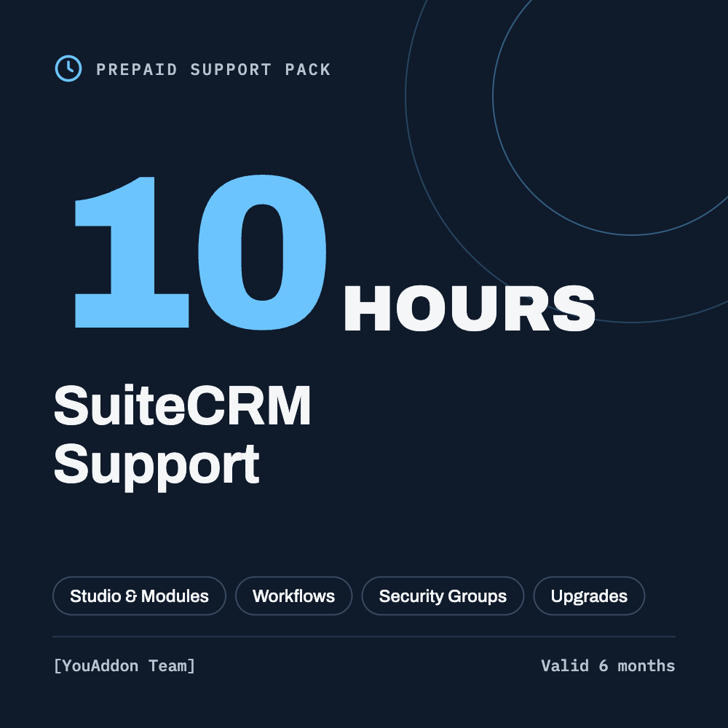Click the Valid 6 months text

[608, 666]
